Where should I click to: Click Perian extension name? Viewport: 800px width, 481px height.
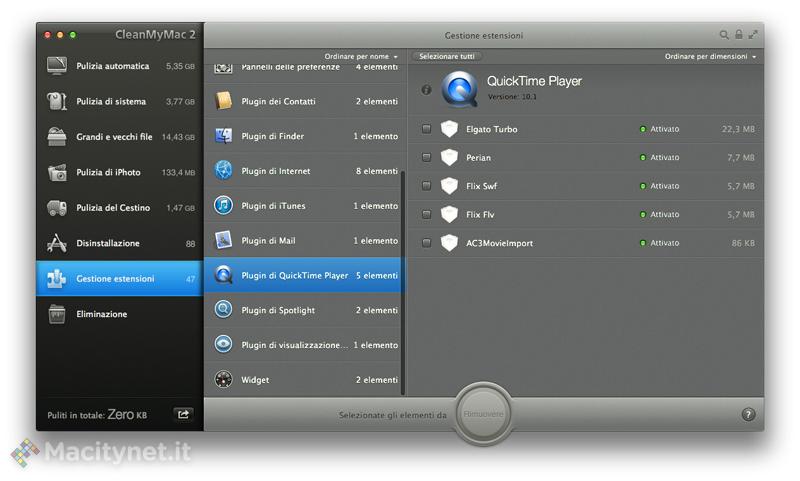(x=478, y=158)
